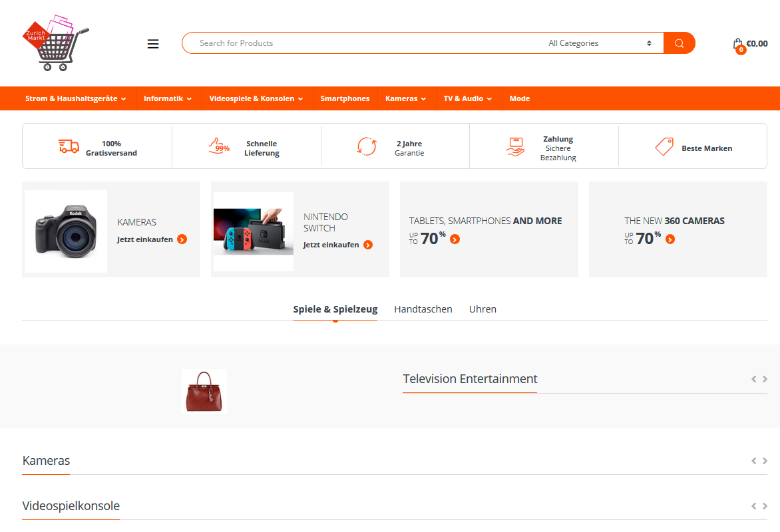This screenshot has width=780, height=532.
Task: Expand the Informatik menu
Action: pos(168,98)
